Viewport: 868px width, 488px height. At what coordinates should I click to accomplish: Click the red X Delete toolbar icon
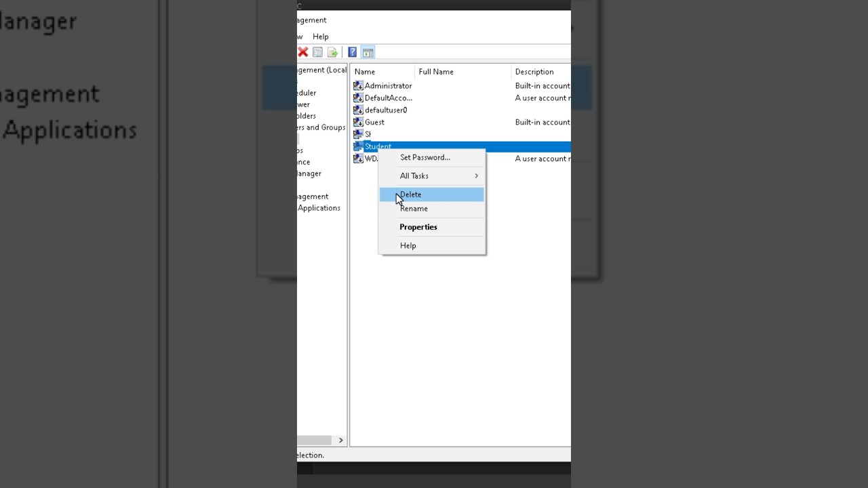point(303,52)
